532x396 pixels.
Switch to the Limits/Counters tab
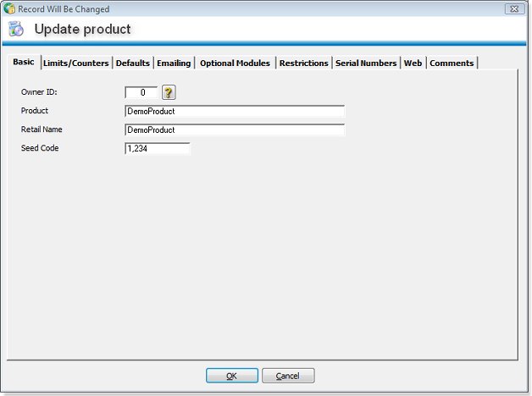(76, 63)
